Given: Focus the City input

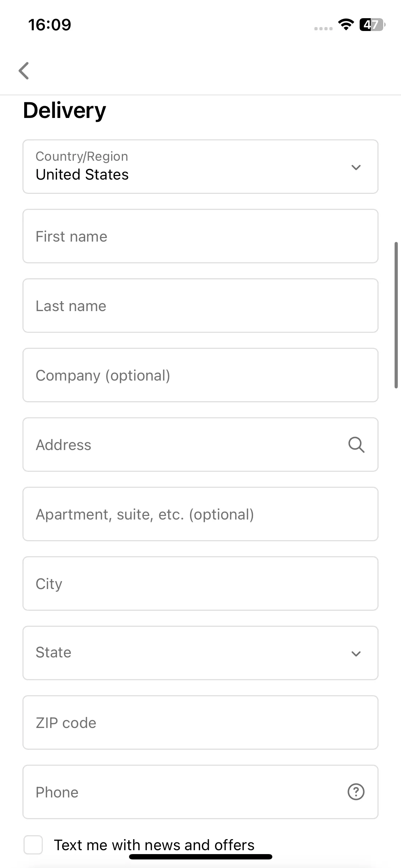Looking at the screenshot, I should [200, 584].
